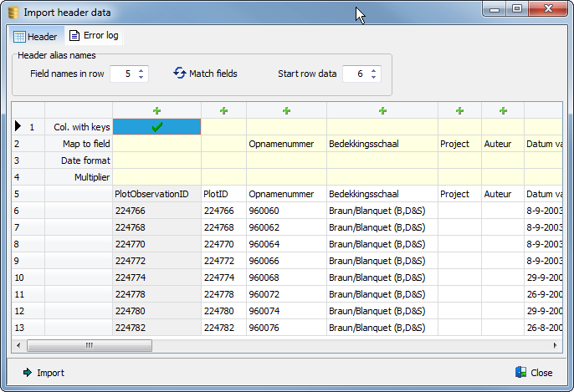Image resolution: width=574 pixels, height=392 pixels.
Task: Toggle key column cell under PlotID
Action: 223,127
